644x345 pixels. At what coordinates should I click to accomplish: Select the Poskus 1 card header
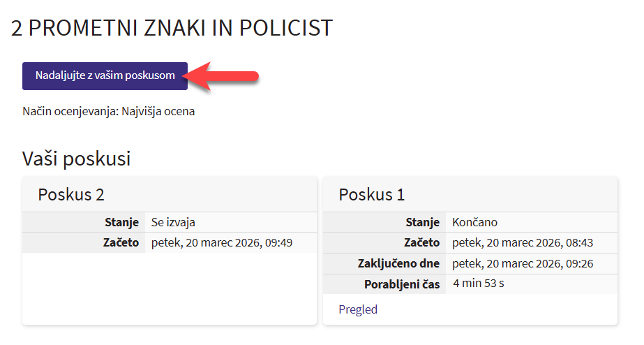click(372, 195)
